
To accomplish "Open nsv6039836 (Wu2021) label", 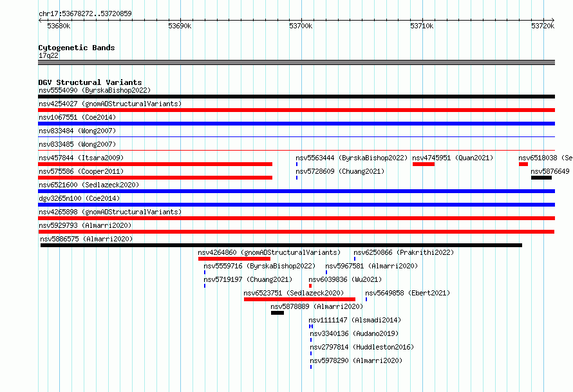I will 345,279.
